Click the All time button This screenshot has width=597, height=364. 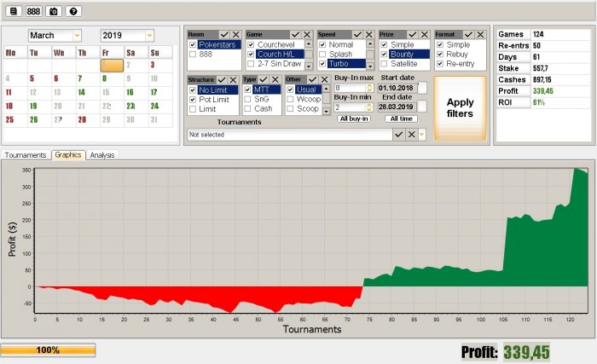click(402, 118)
